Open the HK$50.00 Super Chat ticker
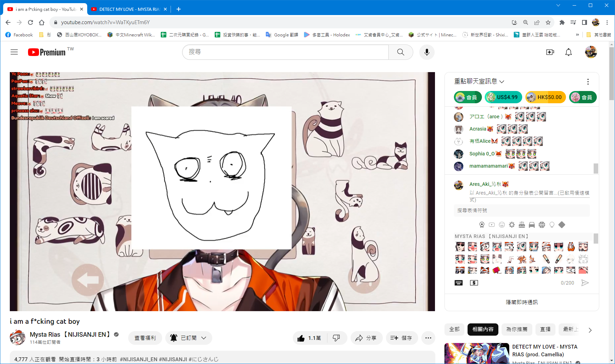The image size is (615, 364). (545, 97)
